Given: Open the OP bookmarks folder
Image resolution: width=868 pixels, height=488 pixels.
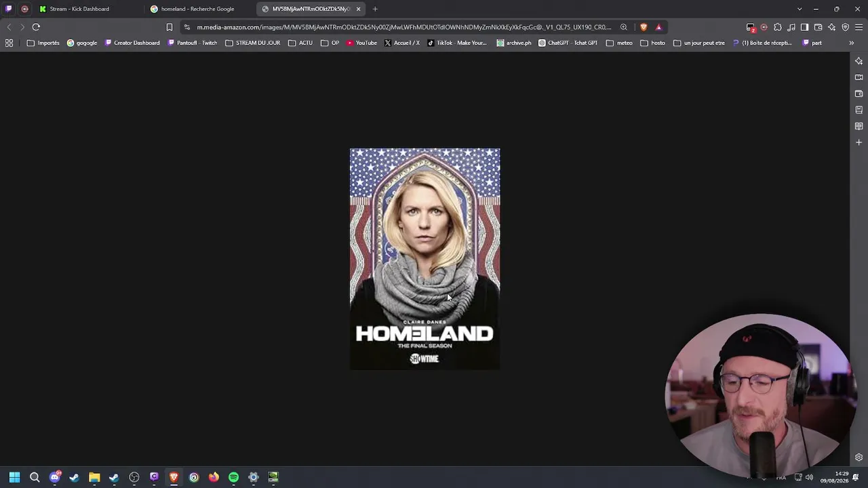Looking at the screenshot, I should click(x=330, y=43).
